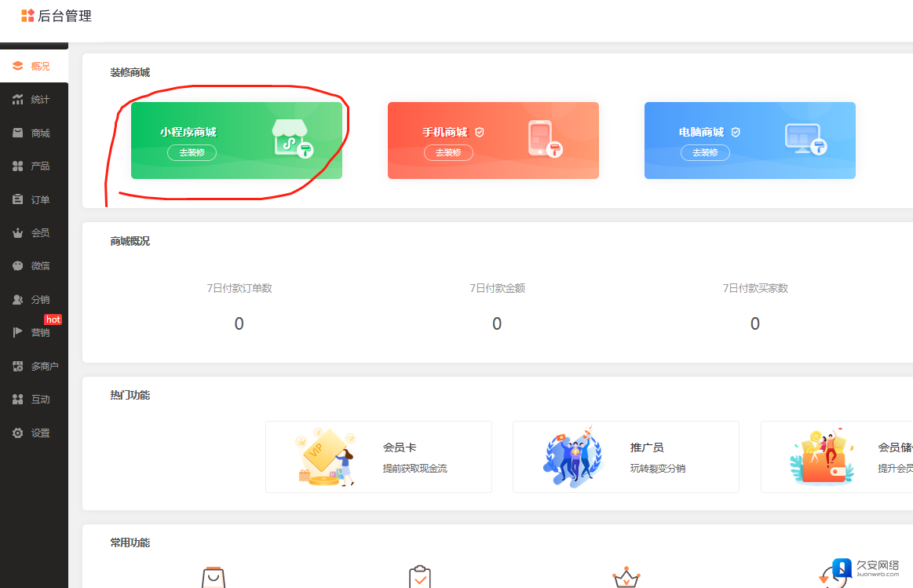This screenshot has width=913, height=588.
Task: Click 去装修 on the 电脑商城 card
Action: point(705,152)
